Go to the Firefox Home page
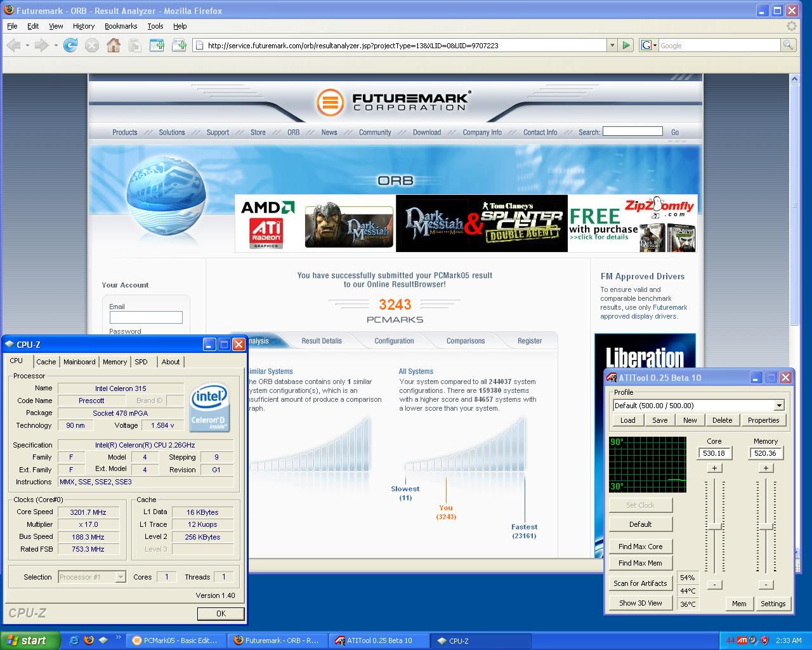Viewport: 812px width, 650px height. pyautogui.click(x=114, y=45)
